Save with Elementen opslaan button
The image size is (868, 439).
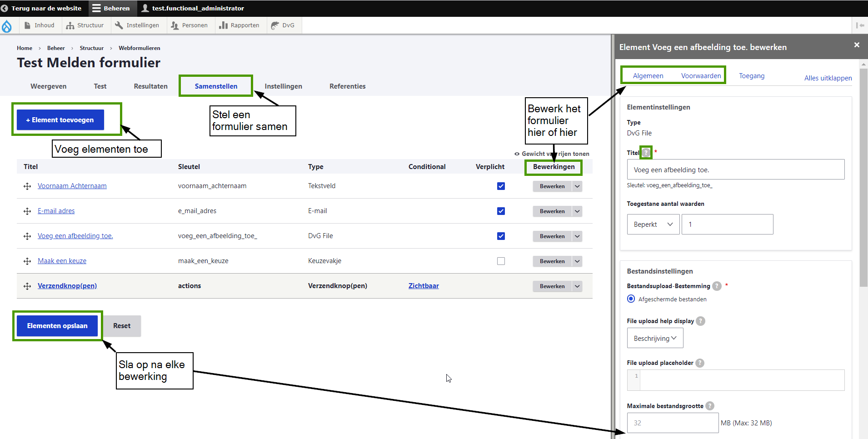click(57, 326)
